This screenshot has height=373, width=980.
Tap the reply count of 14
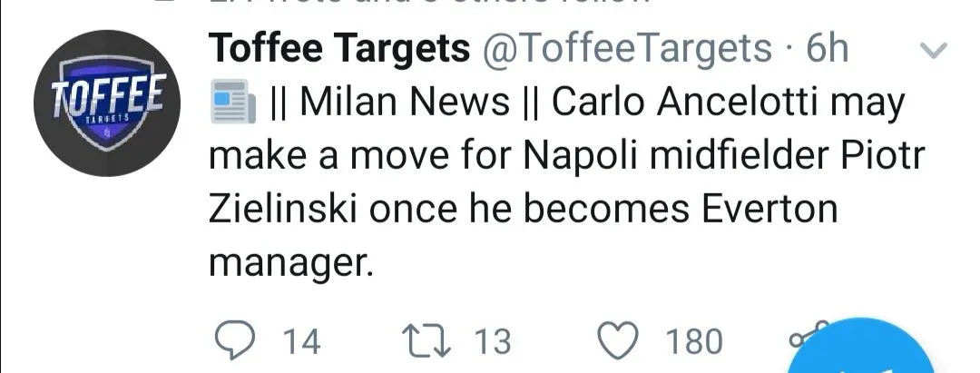[302, 341]
